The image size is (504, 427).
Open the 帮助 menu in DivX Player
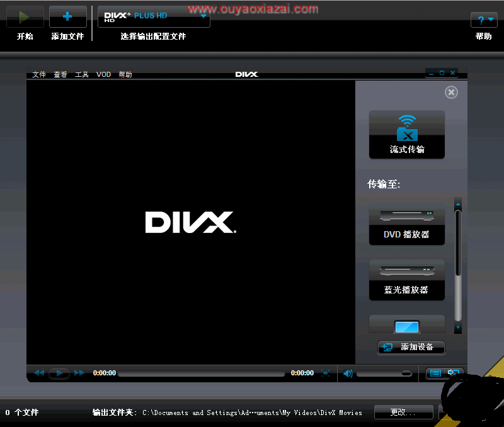pos(125,74)
